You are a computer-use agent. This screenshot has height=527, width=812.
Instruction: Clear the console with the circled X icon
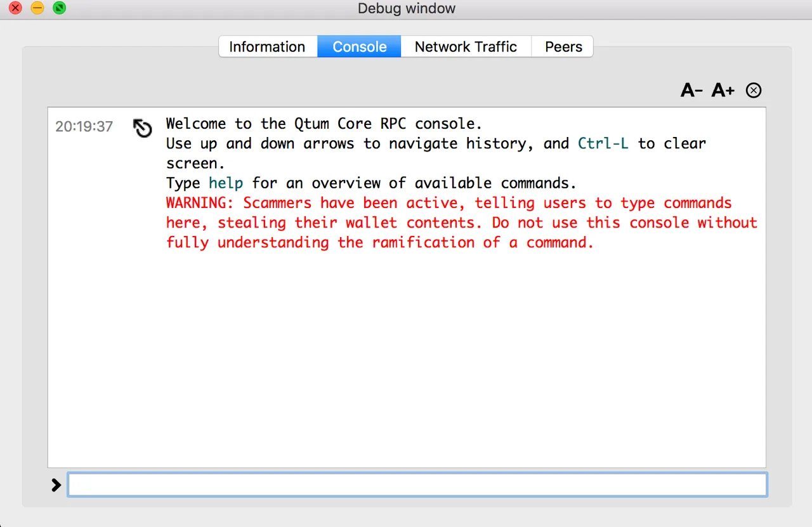click(753, 91)
